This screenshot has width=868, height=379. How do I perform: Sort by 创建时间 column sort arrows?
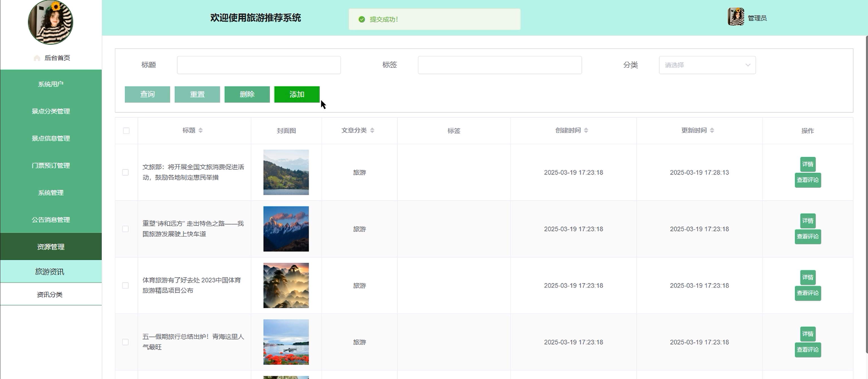pyautogui.click(x=586, y=130)
